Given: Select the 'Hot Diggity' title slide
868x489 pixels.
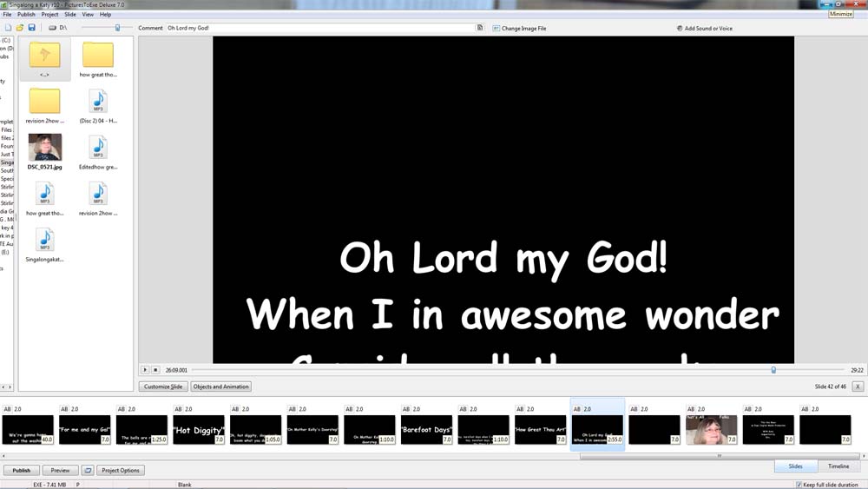Looking at the screenshot, I should pos(199,430).
